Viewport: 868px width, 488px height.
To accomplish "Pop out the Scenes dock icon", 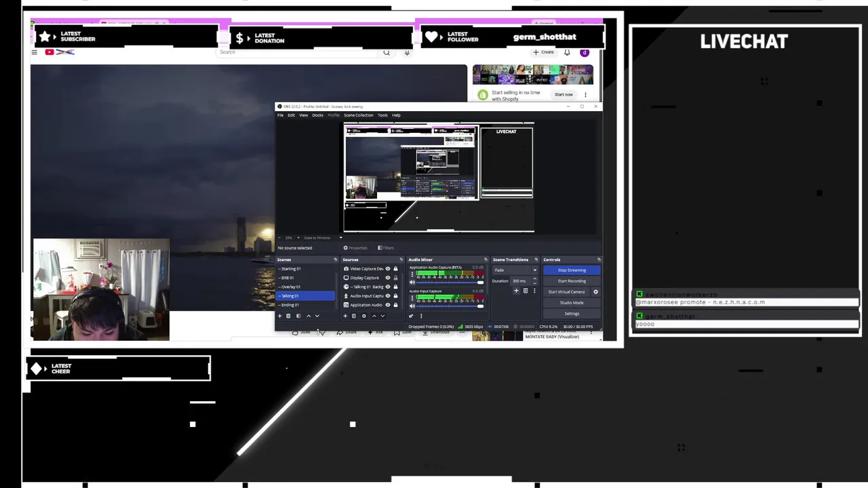I will 335,260.
